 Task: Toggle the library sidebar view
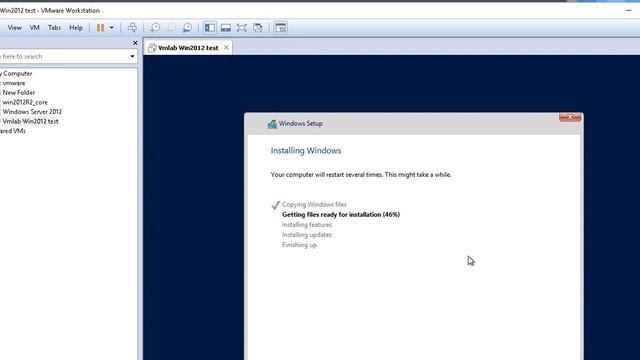pos(210,28)
